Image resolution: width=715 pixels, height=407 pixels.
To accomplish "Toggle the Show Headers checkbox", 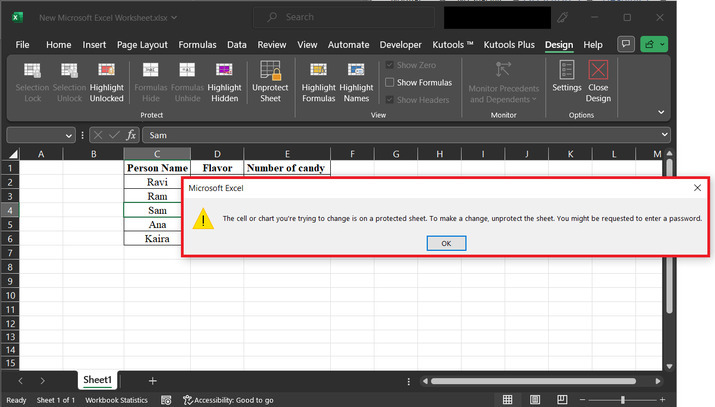I will (x=389, y=99).
